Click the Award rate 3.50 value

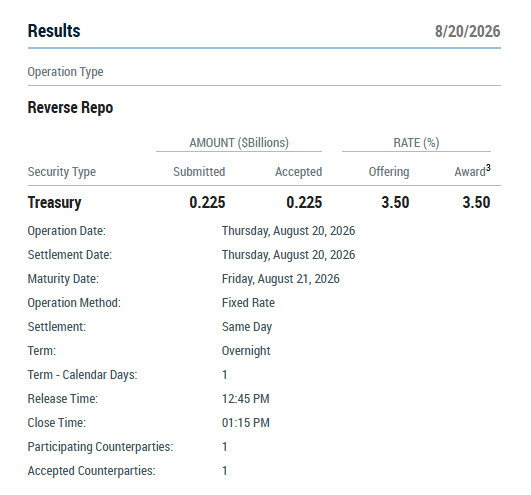click(x=476, y=202)
